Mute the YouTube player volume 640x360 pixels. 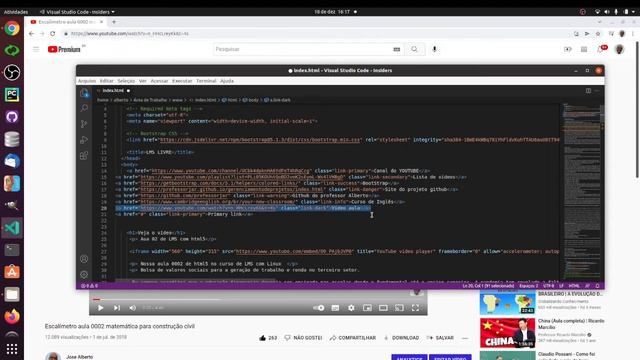[x=133, y=308]
